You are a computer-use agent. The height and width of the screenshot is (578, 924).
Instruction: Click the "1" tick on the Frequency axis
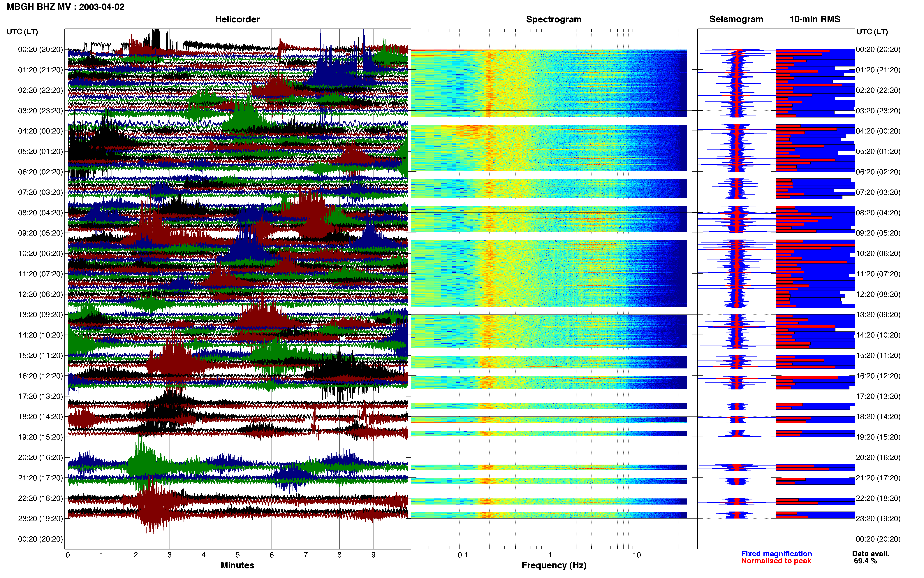point(550,555)
